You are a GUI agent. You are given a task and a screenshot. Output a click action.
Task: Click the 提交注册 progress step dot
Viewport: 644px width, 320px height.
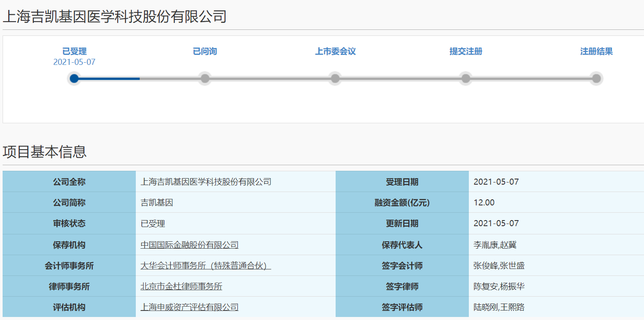(466, 78)
